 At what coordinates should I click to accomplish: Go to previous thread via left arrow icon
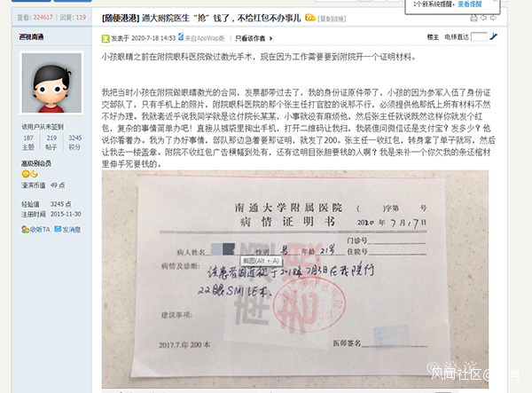click(484, 18)
